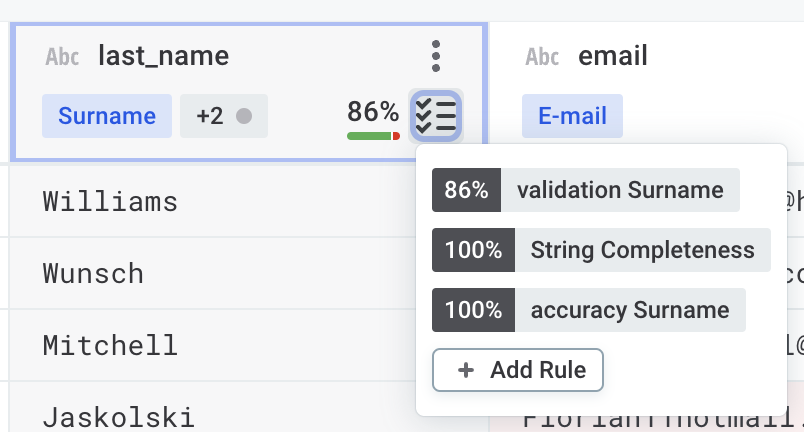This screenshot has width=804, height=432.
Task: Click the Abc type icon for last_name
Action: [x=62, y=57]
